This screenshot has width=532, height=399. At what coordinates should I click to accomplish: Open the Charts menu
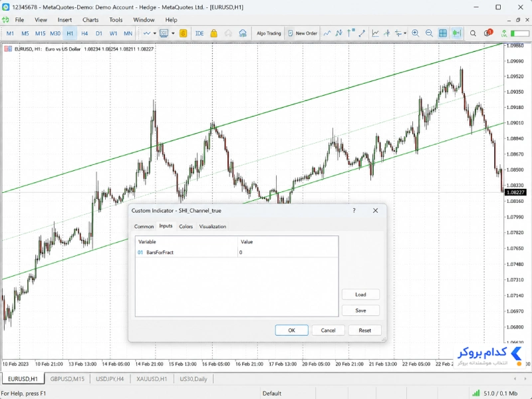[x=90, y=20]
